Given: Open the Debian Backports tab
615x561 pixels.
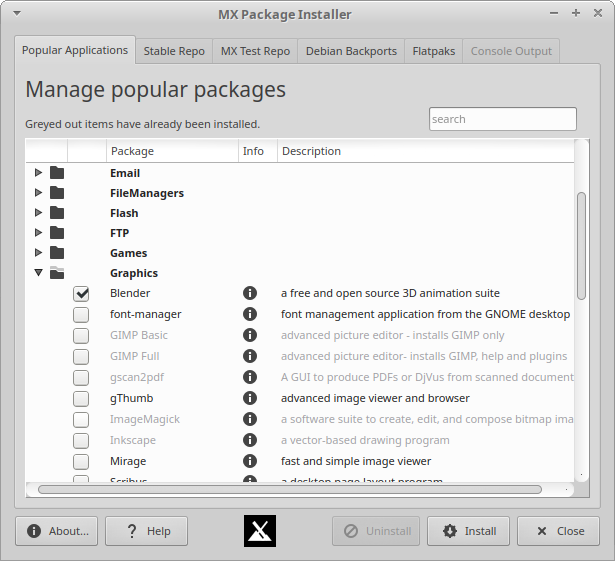Looking at the screenshot, I should click(351, 51).
